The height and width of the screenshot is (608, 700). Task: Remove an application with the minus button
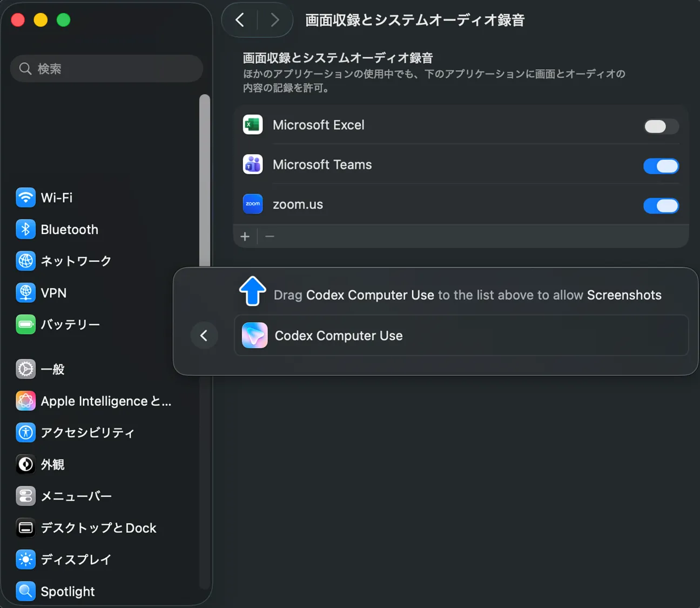click(270, 236)
